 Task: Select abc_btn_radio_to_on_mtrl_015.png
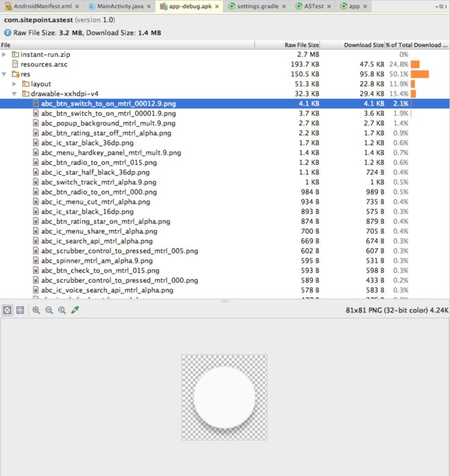pyautogui.click(x=225, y=162)
